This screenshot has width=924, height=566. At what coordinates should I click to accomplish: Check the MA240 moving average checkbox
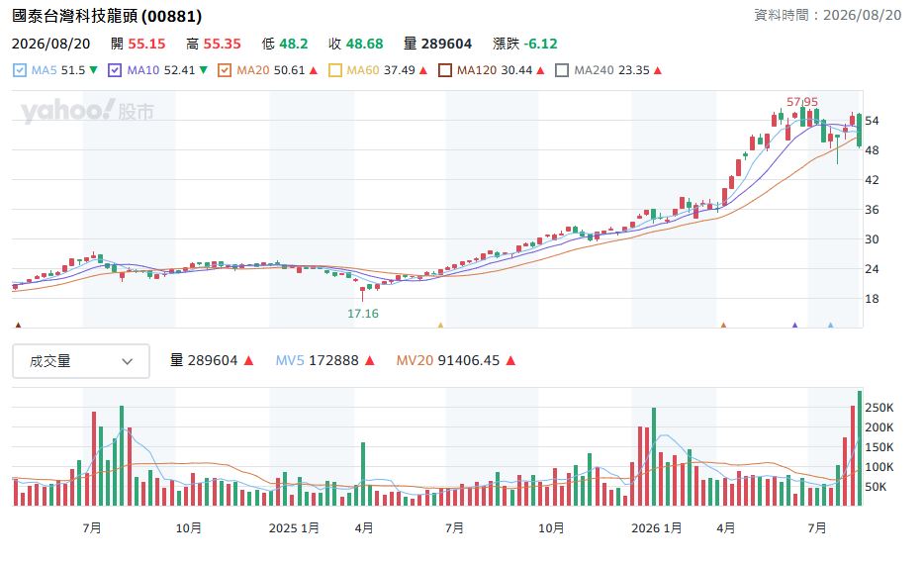(562, 70)
